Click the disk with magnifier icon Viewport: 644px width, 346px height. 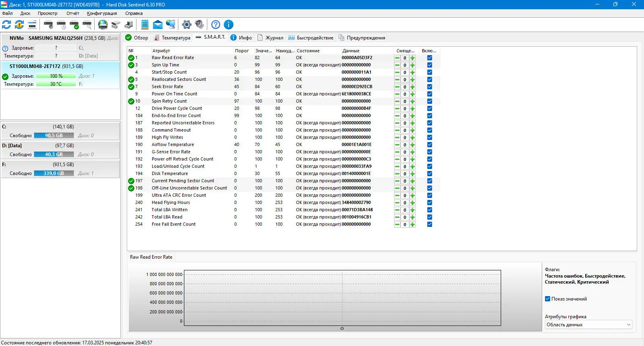(x=87, y=25)
